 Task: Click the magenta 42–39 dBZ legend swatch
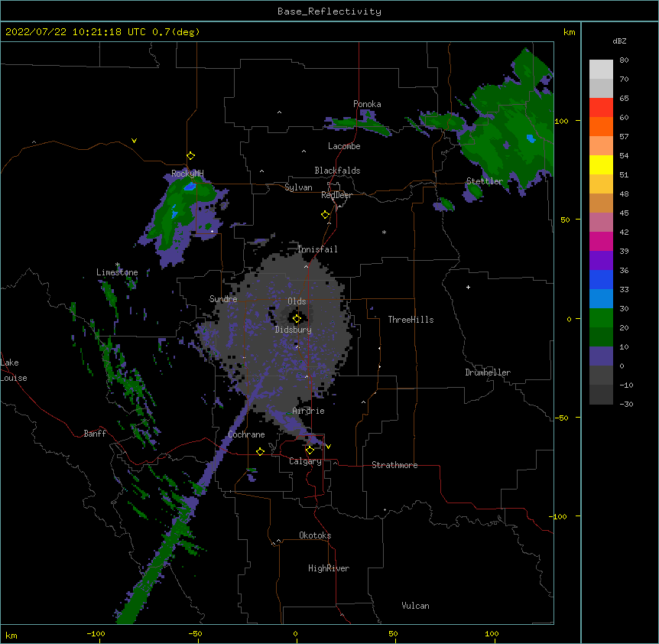coord(601,241)
